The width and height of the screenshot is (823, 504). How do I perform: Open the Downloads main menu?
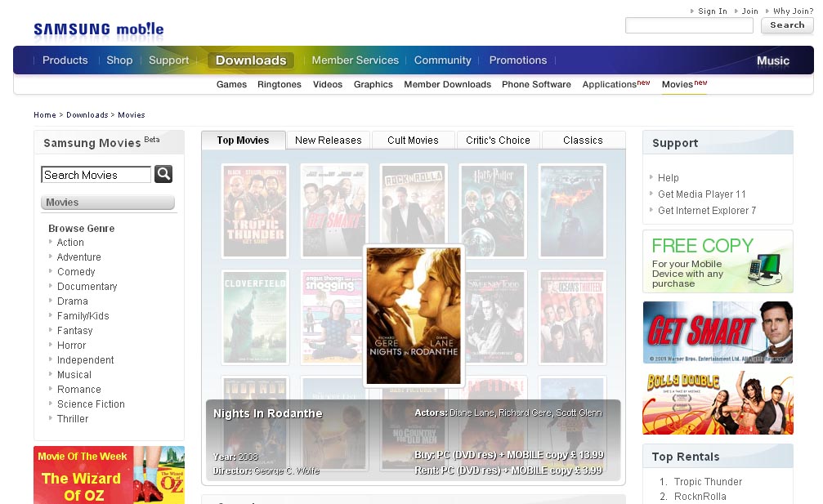pos(251,60)
